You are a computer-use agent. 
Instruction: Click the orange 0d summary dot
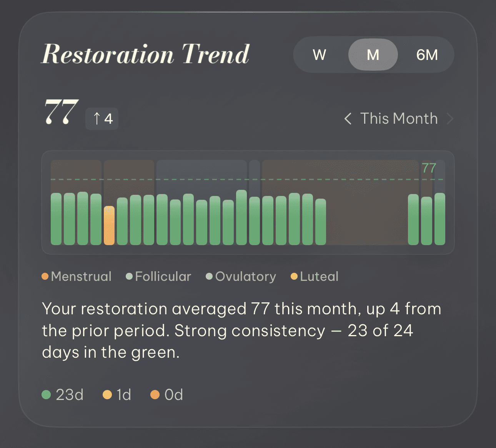pos(155,394)
